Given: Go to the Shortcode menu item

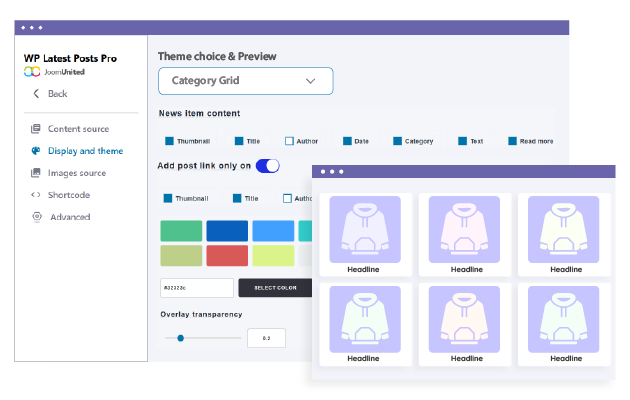Looking at the screenshot, I should click(69, 195).
